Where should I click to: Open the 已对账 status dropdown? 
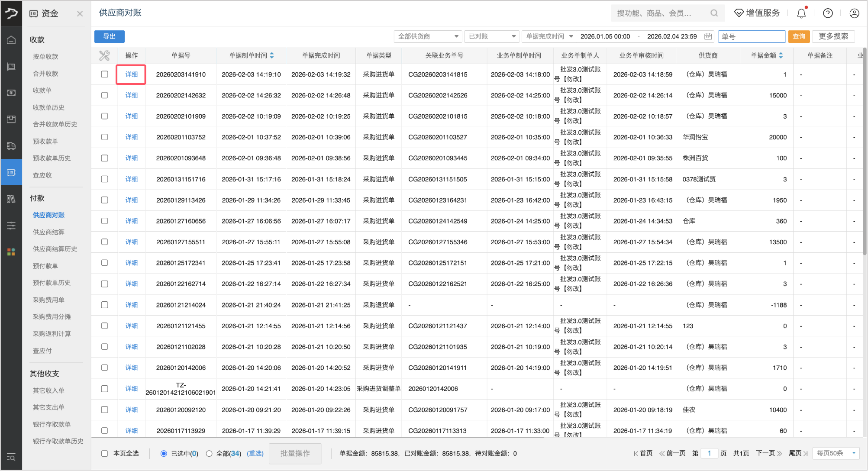[492, 36]
